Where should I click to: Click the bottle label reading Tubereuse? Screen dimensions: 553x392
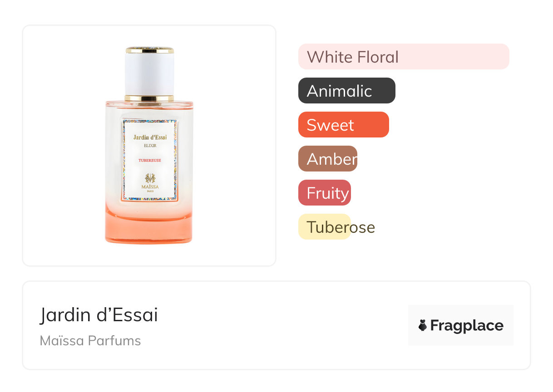click(x=150, y=160)
